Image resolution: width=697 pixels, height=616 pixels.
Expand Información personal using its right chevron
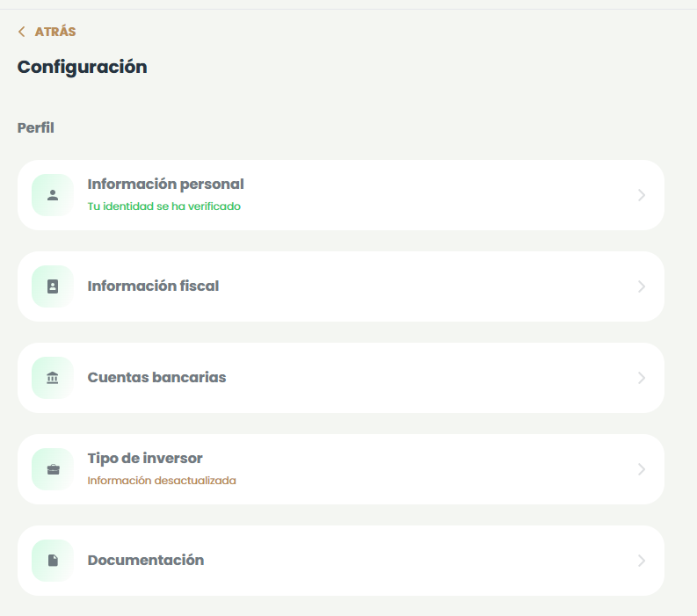(642, 195)
